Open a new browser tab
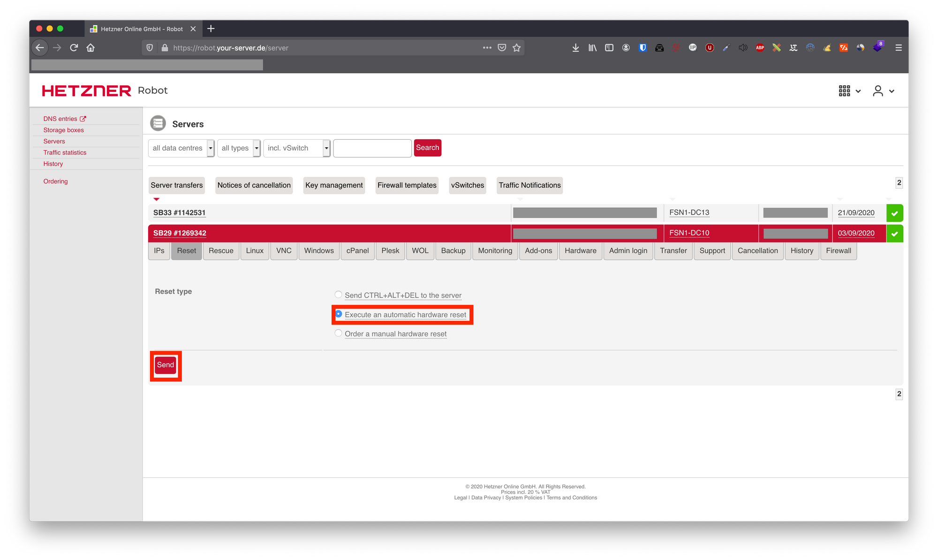938x560 pixels. pyautogui.click(x=211, y=29)
